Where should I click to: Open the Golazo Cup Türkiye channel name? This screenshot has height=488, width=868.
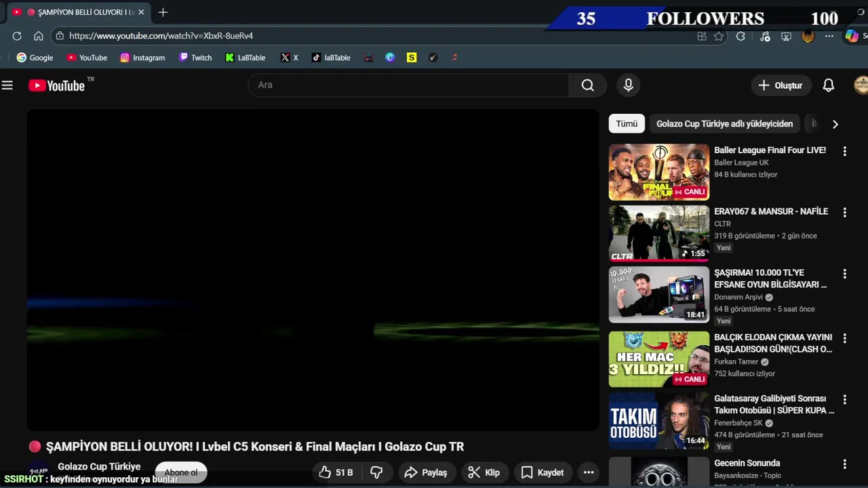pyautogui.click(x=99, y=466)
